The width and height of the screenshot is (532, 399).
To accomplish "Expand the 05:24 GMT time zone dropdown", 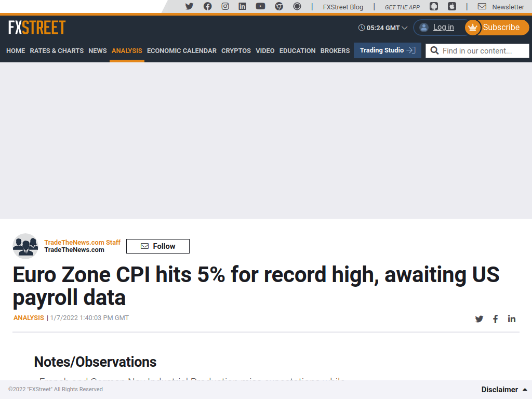I will 383,28.
